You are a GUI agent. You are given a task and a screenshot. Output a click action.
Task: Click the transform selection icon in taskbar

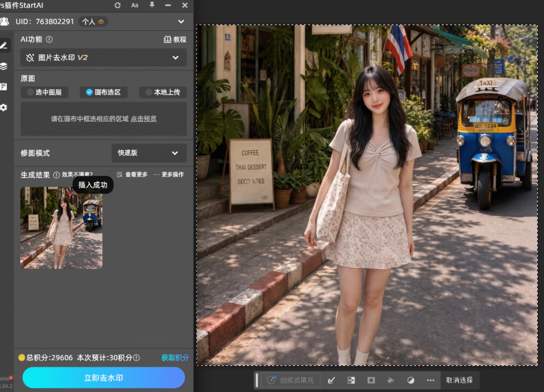point(351,380)
